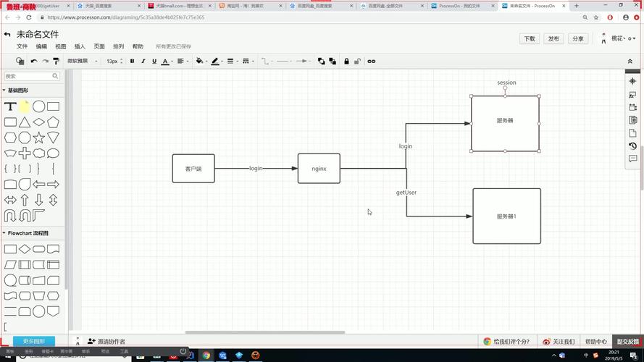
Task: Click the 下载 button
Action: pos(530,38)
